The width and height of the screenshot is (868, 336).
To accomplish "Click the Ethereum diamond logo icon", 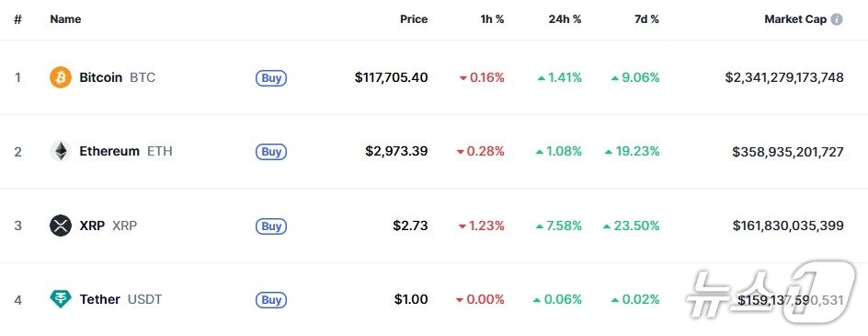I will coord(61,151).
